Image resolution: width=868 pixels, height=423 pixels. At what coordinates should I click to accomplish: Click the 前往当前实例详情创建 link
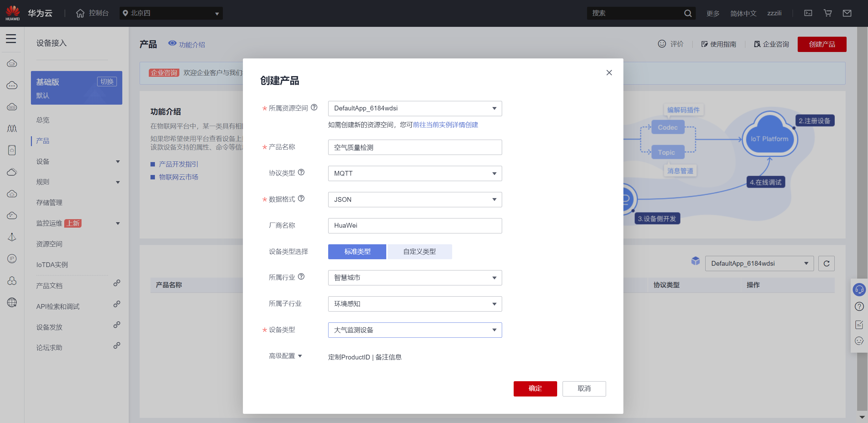click(445, 125)
